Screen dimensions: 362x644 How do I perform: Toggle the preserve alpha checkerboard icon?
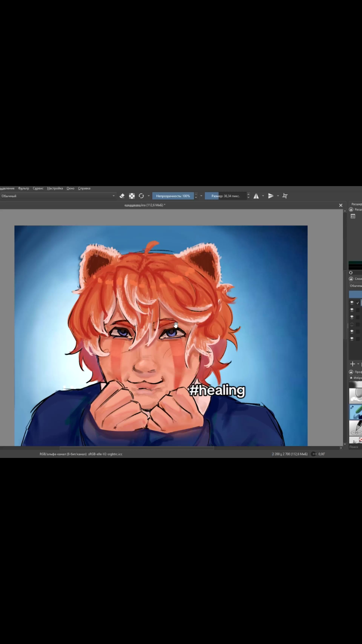pyautogui.click(x=132, y=196)
